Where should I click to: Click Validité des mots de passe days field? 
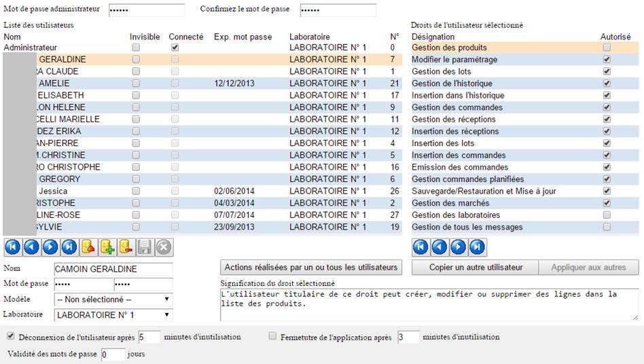click(113, 354)
